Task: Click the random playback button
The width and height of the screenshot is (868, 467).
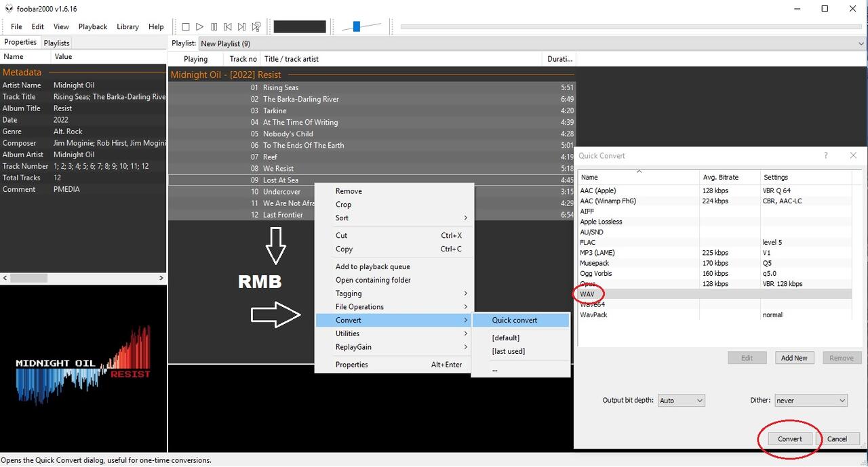Action: tap(256, 26)
